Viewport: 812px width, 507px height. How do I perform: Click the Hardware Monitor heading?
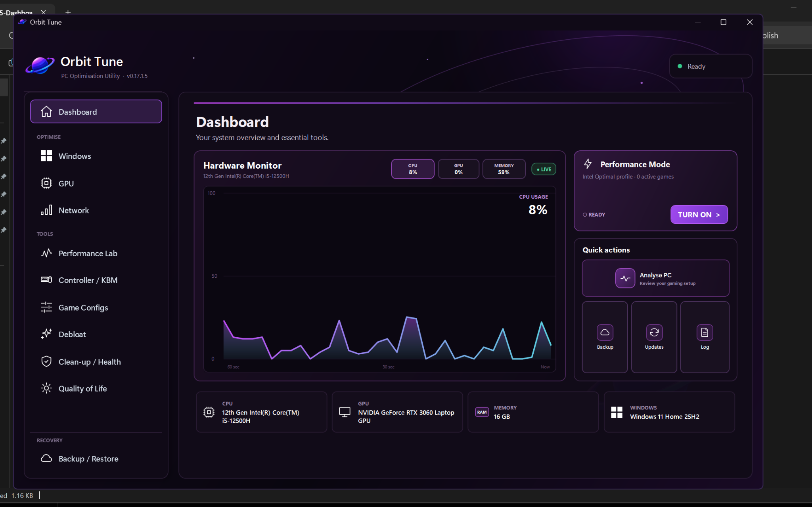(242, 165)
